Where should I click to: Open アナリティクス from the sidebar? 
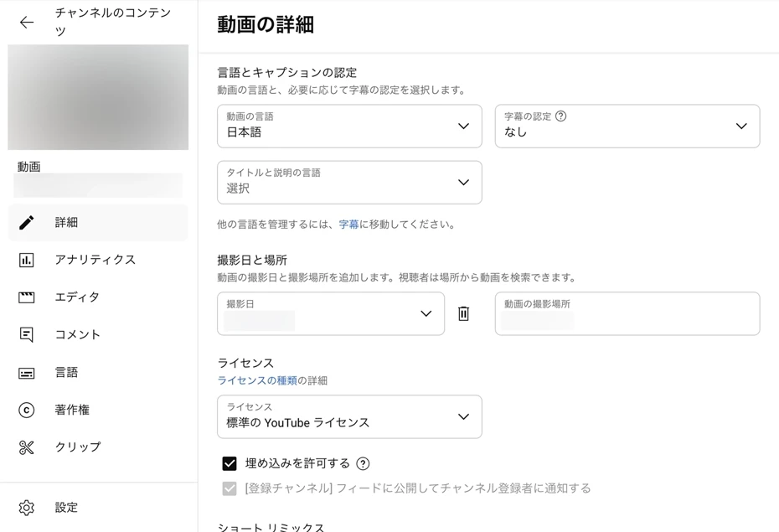[x=28, y=260]
